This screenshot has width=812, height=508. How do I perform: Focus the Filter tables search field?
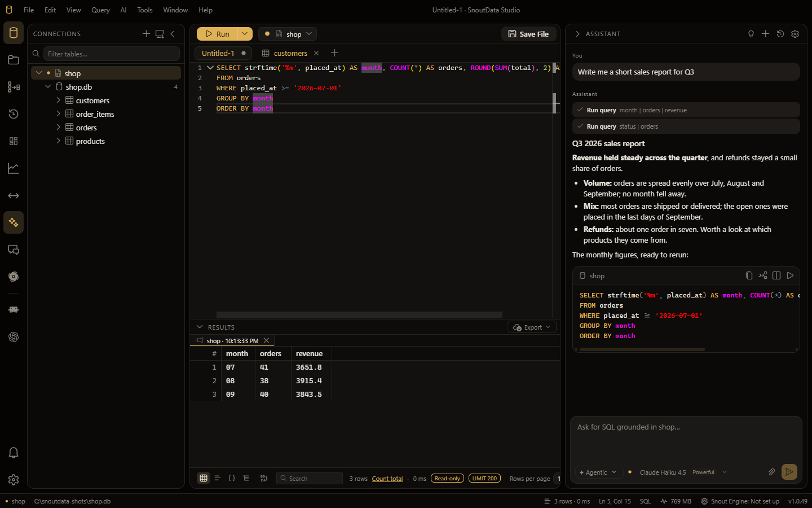tap(112, 54)
